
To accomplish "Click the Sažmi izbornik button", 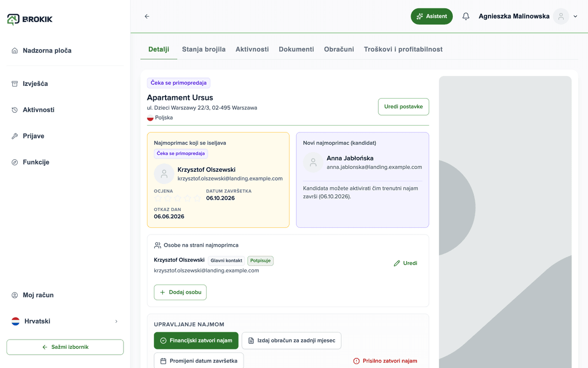I will click(65, 347).
